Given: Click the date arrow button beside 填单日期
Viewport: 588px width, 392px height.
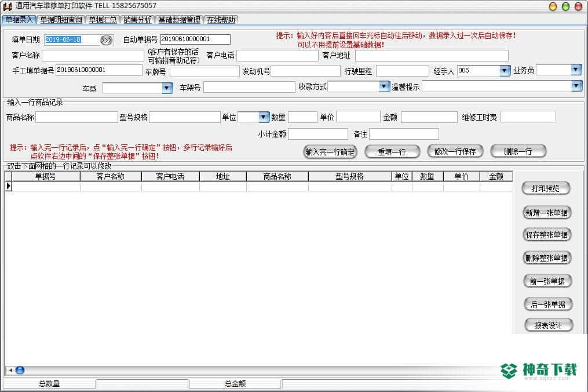Looking at the screenshot, I should (x=106, y=40).
